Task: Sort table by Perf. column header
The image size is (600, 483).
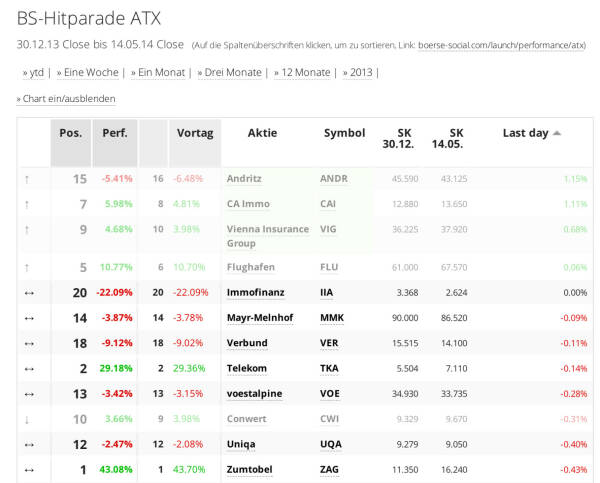Action: pos(115,133)
